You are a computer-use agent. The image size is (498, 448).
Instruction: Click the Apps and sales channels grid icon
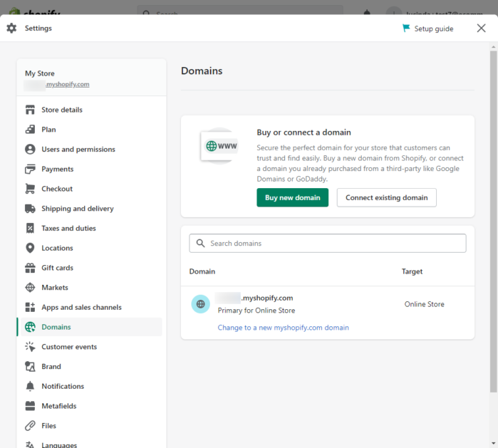click(30, 307)
